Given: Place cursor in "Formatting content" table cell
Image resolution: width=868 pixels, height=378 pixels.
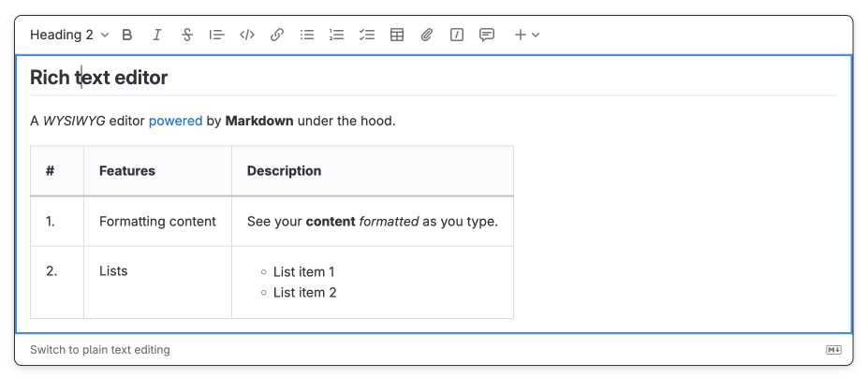Looking at the screenshot, I should click(157, 222).
